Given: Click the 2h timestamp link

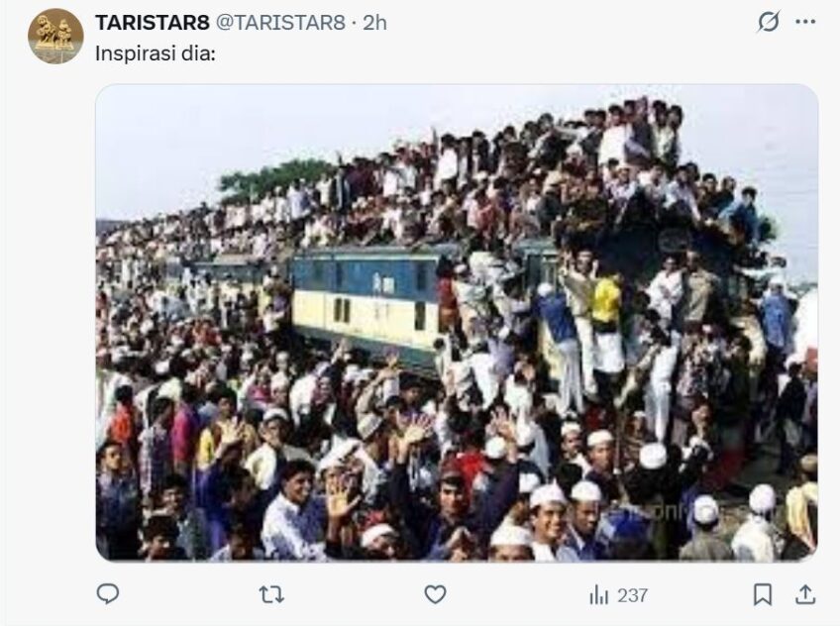Looking at the screenshot, I should pos(374,23).
